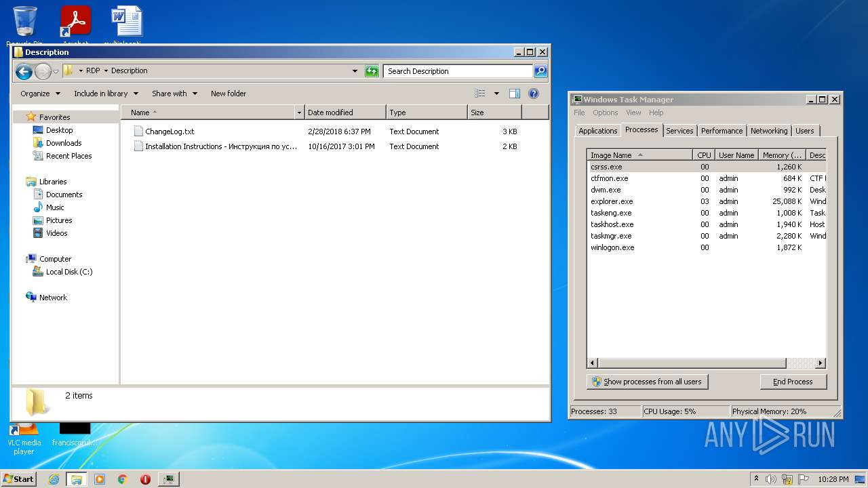The height and width of the screenshot is (488, 868).
Task: Click RDP in the address breadcrumb
Action: (x=93, y=70)
